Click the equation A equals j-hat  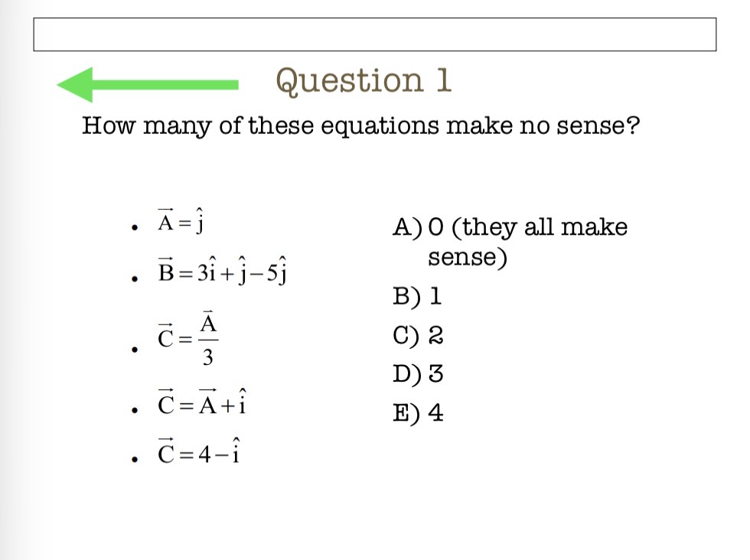point(181,221)
